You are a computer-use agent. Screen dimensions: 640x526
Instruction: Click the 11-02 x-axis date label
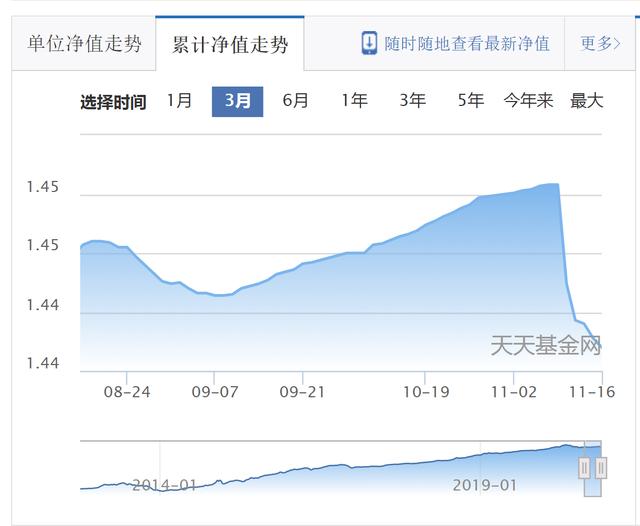tap(513, 392)
